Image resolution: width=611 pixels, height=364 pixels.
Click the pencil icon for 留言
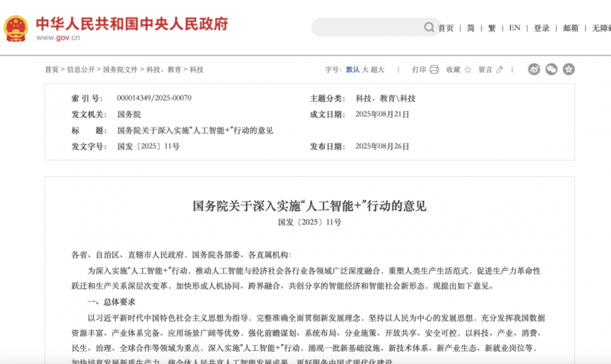(499, 69)
